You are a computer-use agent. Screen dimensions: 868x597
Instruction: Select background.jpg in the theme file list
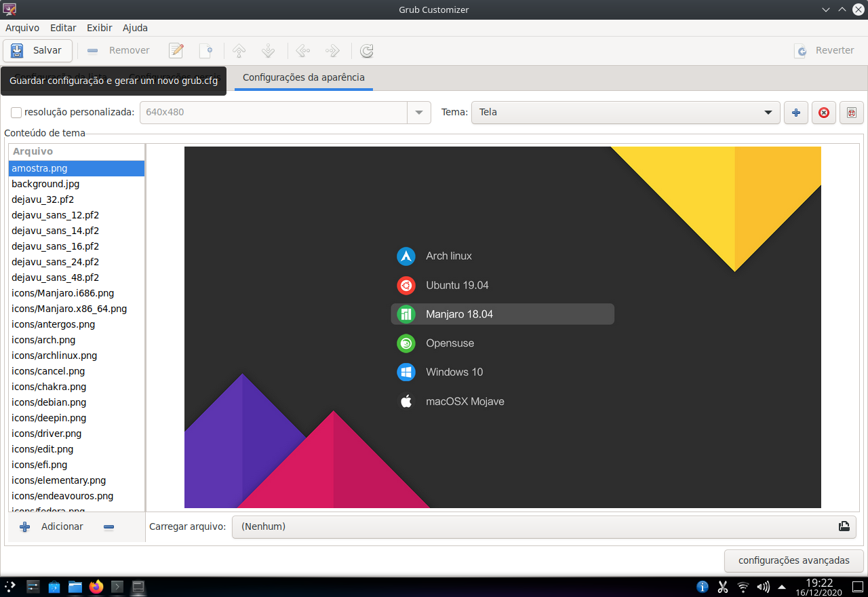(x=45, y=184)
